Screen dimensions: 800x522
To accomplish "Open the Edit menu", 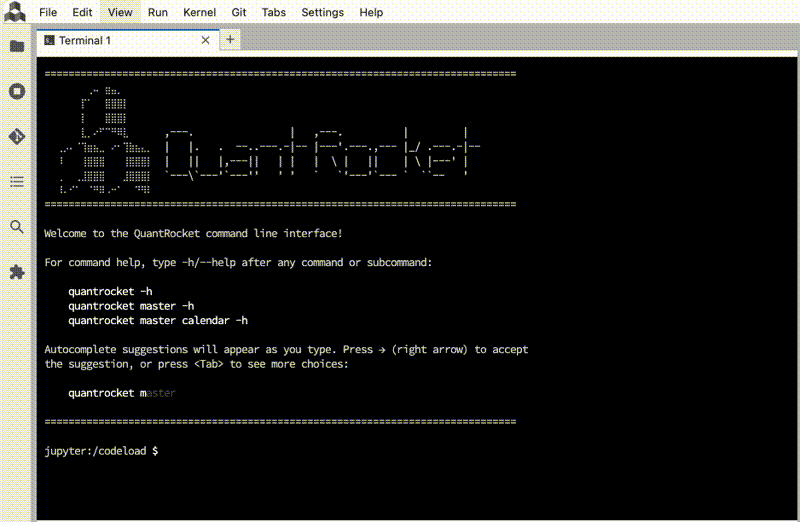I will 82,12.
